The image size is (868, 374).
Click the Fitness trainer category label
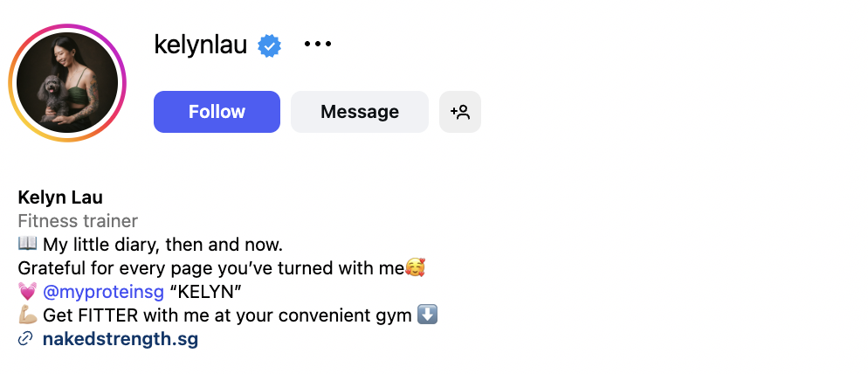(78, 221)
